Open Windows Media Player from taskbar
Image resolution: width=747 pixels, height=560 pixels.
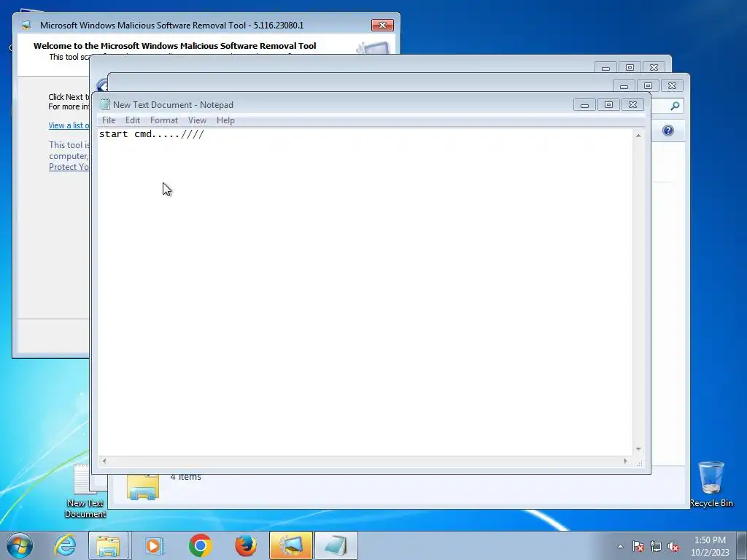coord(153,545)
